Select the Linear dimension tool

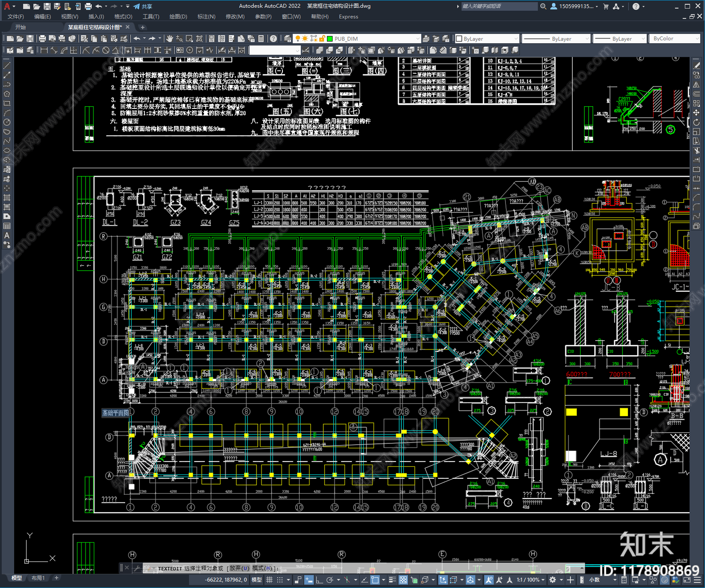click(44, 50)
